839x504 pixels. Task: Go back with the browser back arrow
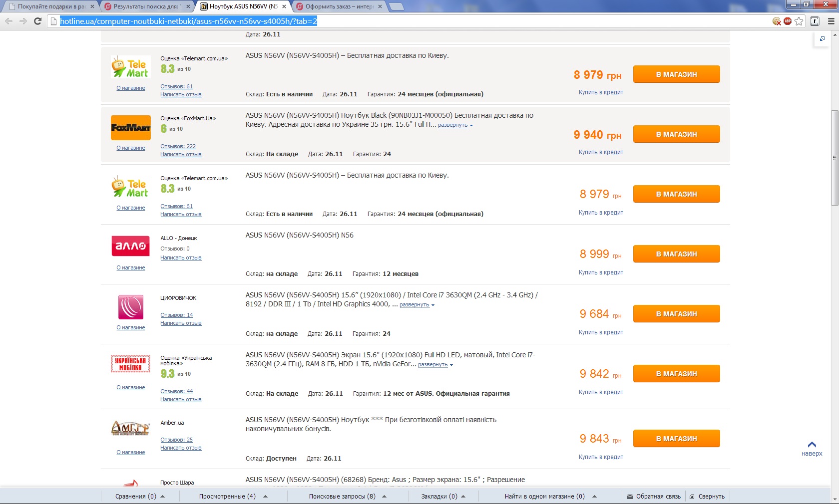[x=8, y=21]
